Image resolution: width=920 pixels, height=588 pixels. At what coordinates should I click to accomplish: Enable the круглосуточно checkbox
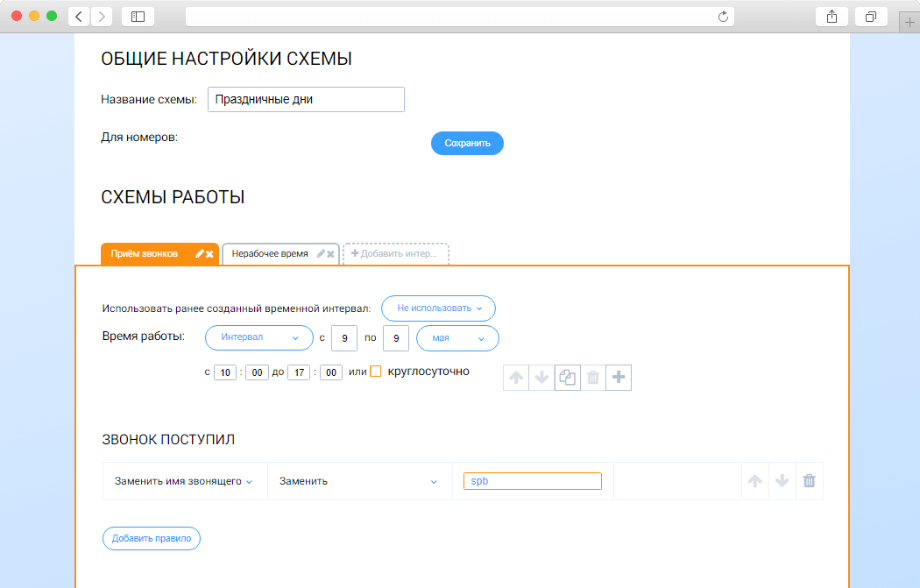click(x=374, y=371)
